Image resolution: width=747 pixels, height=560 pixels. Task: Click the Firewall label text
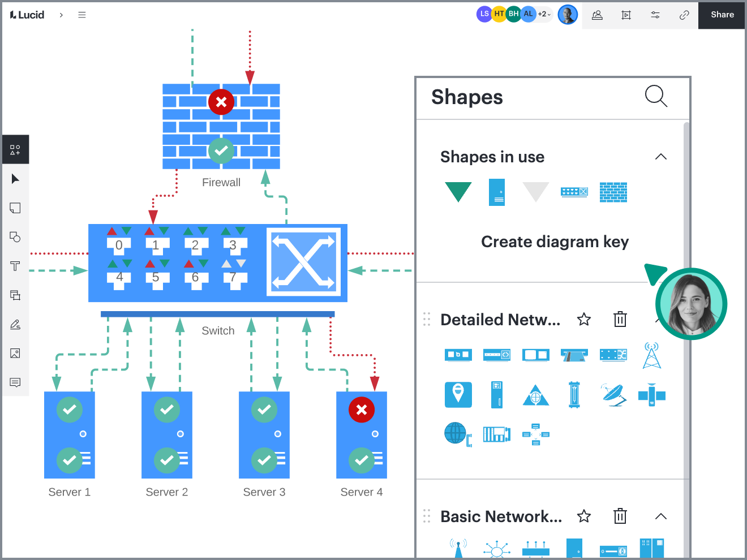point(221,183)
